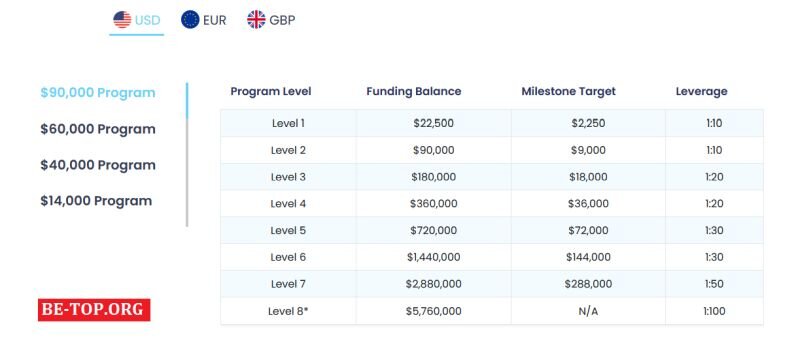Click the BE-TOP.ORG red logo
This screenshot has width=800, height=360.
click(x=94, y=310)
